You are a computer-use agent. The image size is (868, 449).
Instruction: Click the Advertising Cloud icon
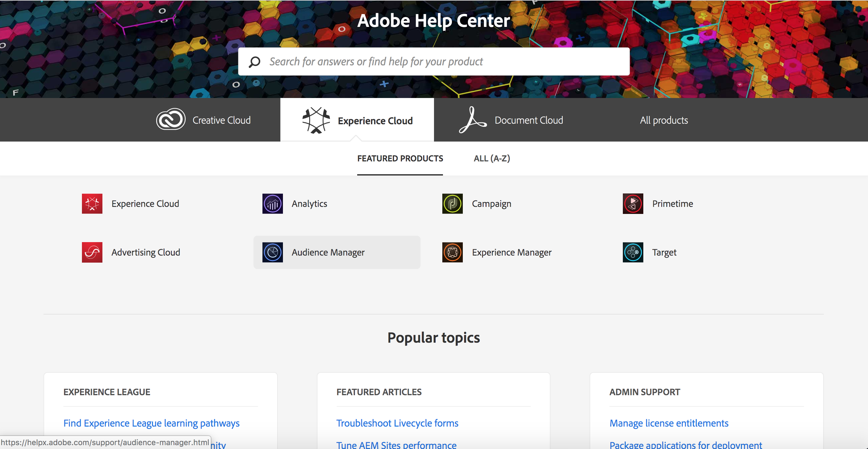click(92, 252)
